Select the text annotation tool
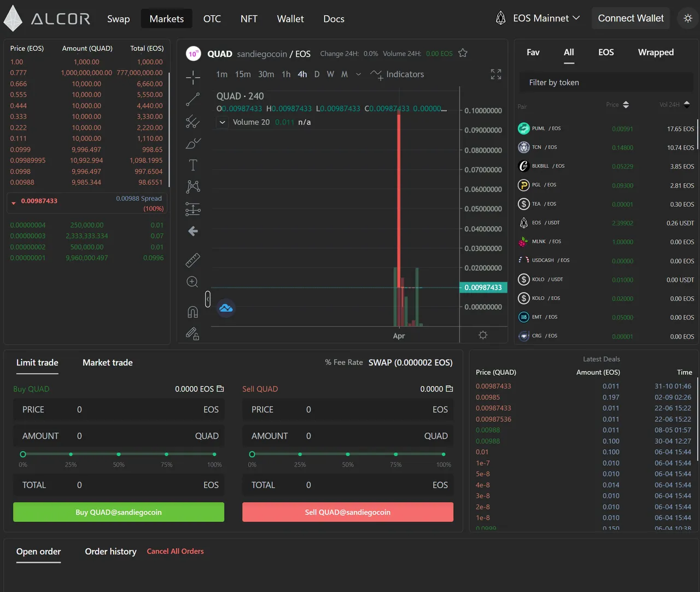Image resolution: width=700 pixels, height=592 pixels. click(193, 165)
